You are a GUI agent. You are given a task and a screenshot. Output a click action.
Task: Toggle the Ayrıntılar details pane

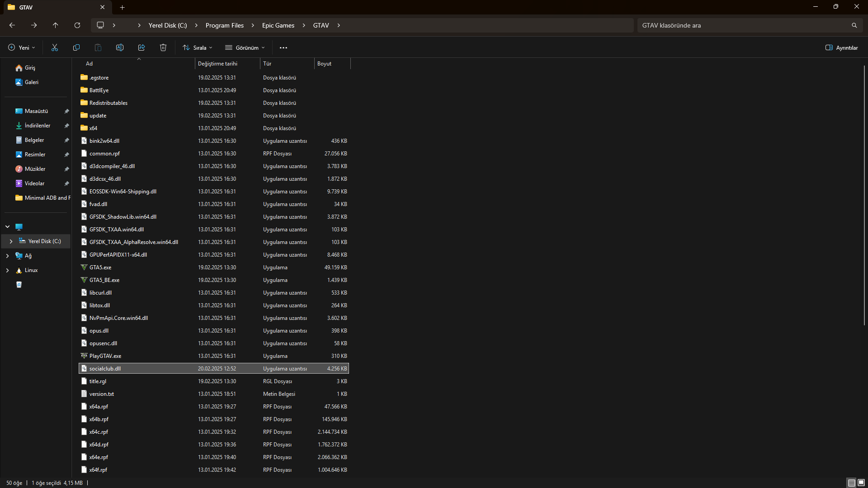841,47
